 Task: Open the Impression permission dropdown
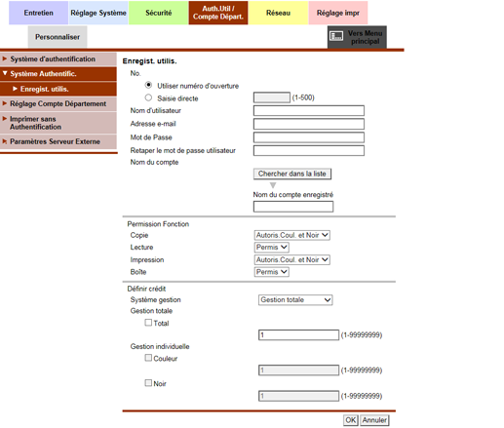[x=292, y=259]
